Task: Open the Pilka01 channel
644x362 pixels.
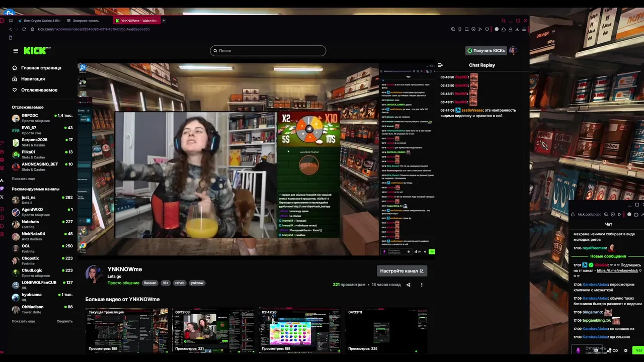Action: [43, 154]
